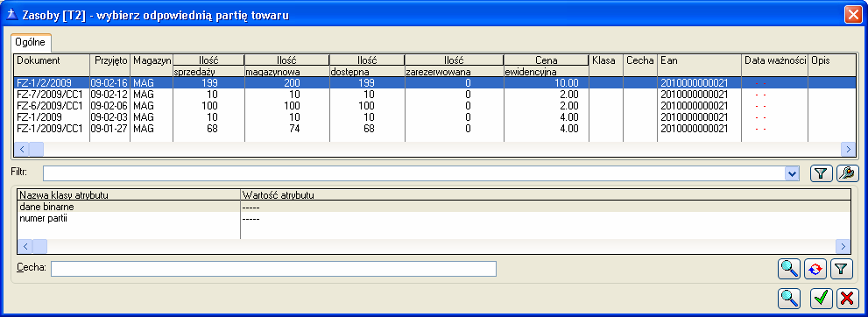Click the application icon in the title bar

coord(13,15)
